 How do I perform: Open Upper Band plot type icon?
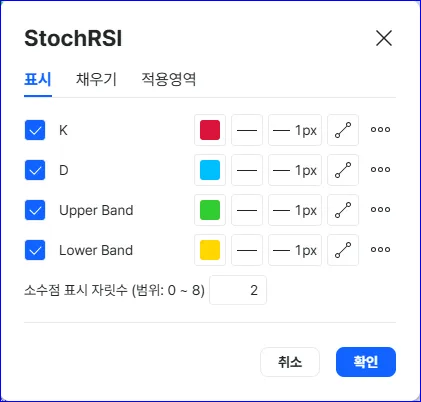[343, 210]
